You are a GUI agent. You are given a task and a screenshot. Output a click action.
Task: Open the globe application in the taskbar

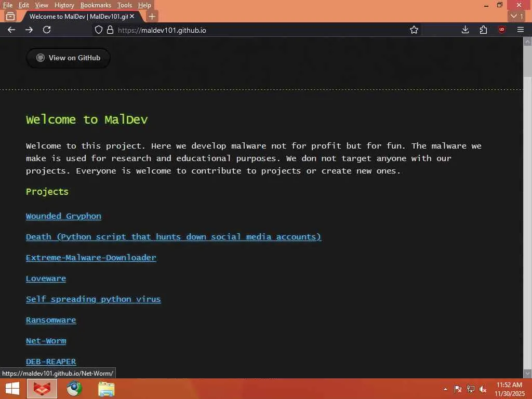(74, 389)
